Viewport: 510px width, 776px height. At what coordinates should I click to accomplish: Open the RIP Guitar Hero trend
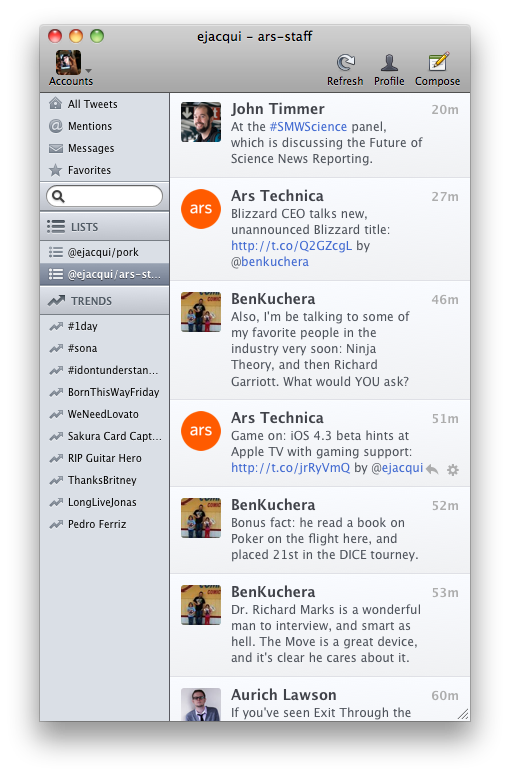104,458
